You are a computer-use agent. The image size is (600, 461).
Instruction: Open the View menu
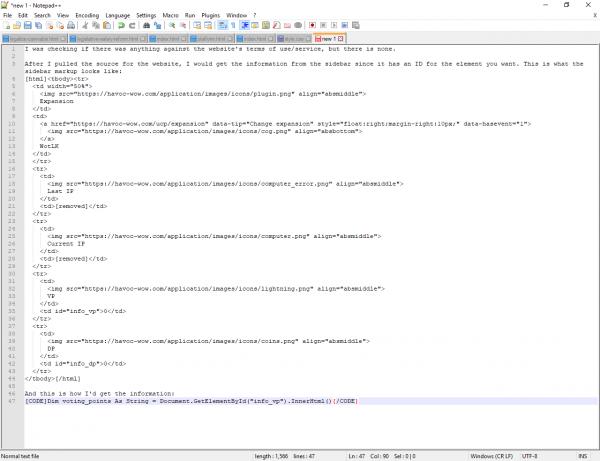pyautogui.click(x=63, y=15)
